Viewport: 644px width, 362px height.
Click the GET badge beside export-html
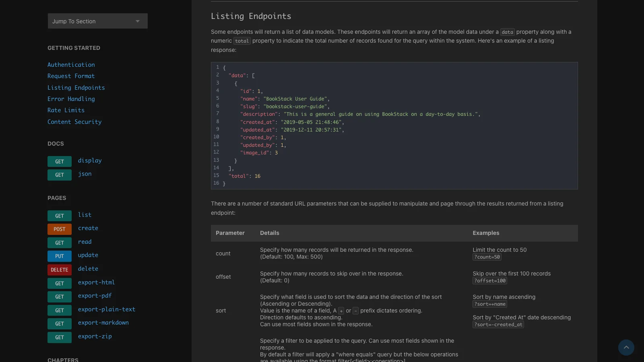click(x=60, y=284)
